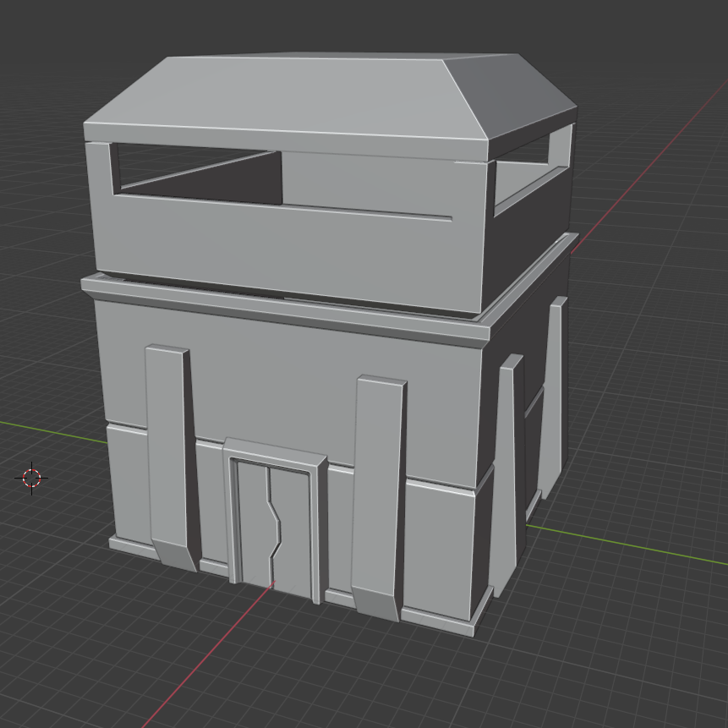The image size is (728, 728).
Task: Select the upper tower section wall
Action: pyautogui.click(x=279, y=245)
